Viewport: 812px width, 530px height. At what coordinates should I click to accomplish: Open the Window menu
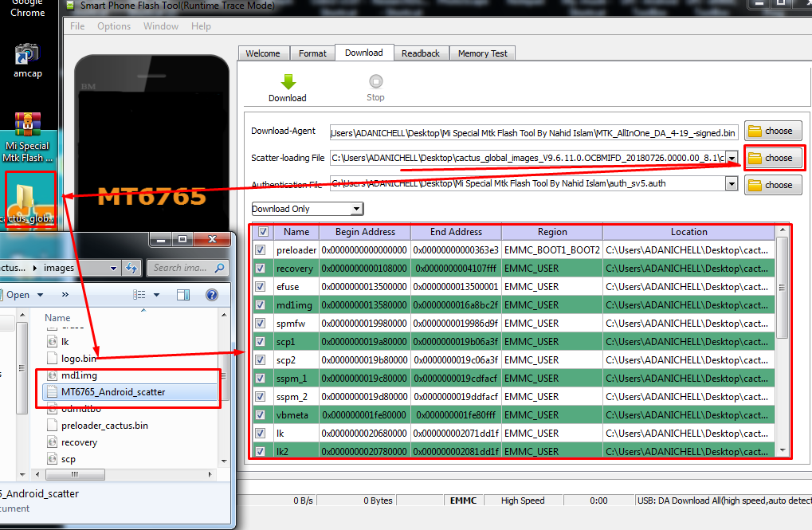(x=160, y=26)
